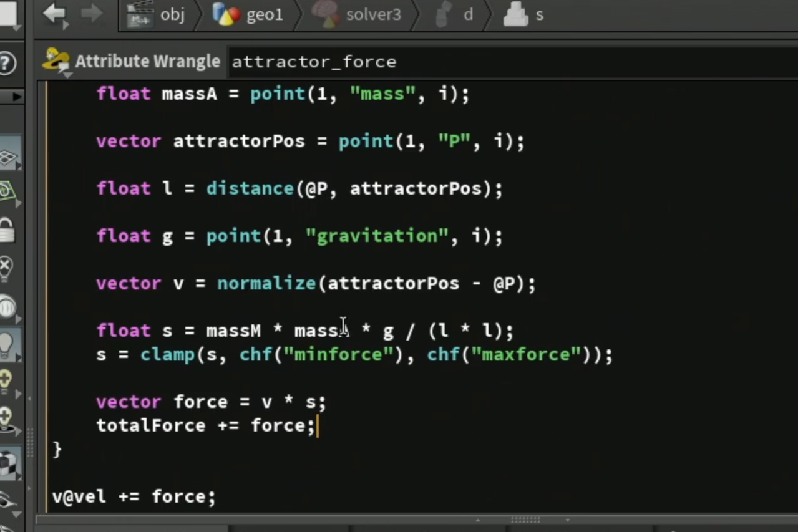
Task: Select the solver3 path segment
Action: [x=373, y=14]
